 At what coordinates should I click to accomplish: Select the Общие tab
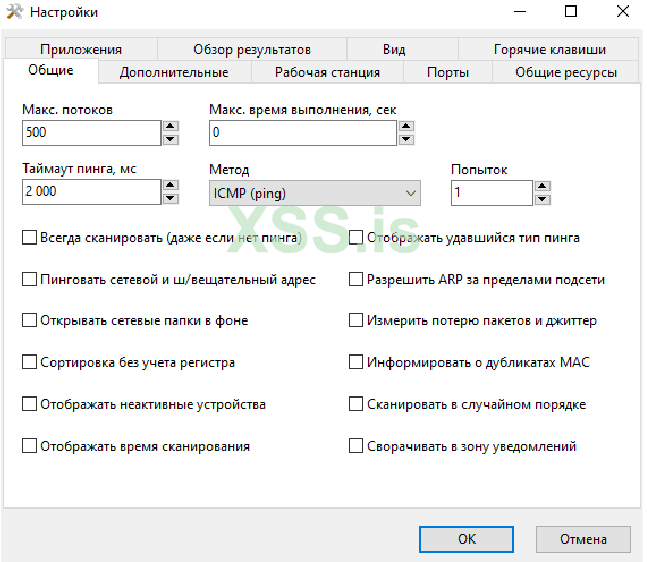pyautogui.click(x=51, y=71)
